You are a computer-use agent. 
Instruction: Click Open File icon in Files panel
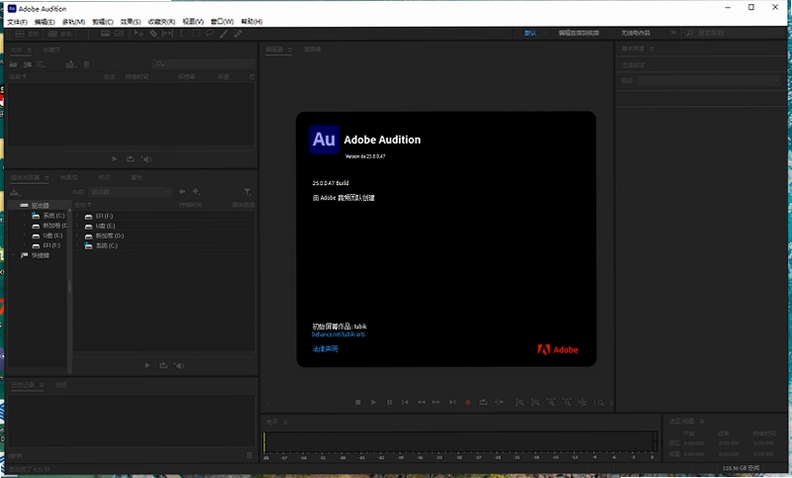coord(14,64)
